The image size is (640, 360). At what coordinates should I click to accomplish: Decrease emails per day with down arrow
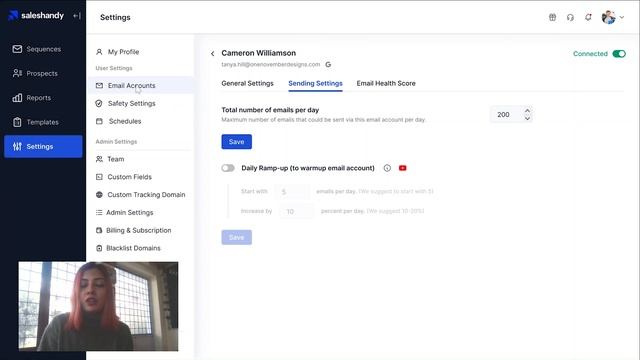pos(527,118)
